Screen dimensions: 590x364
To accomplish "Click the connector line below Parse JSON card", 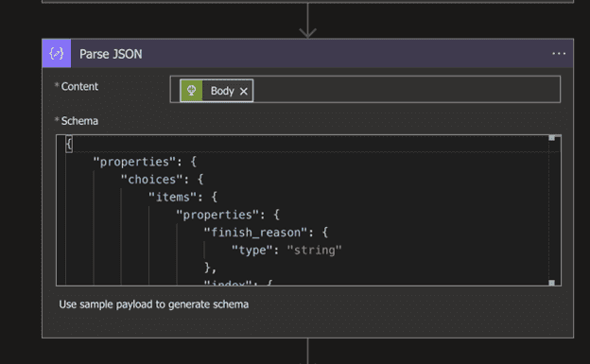I will pos(308,351).
